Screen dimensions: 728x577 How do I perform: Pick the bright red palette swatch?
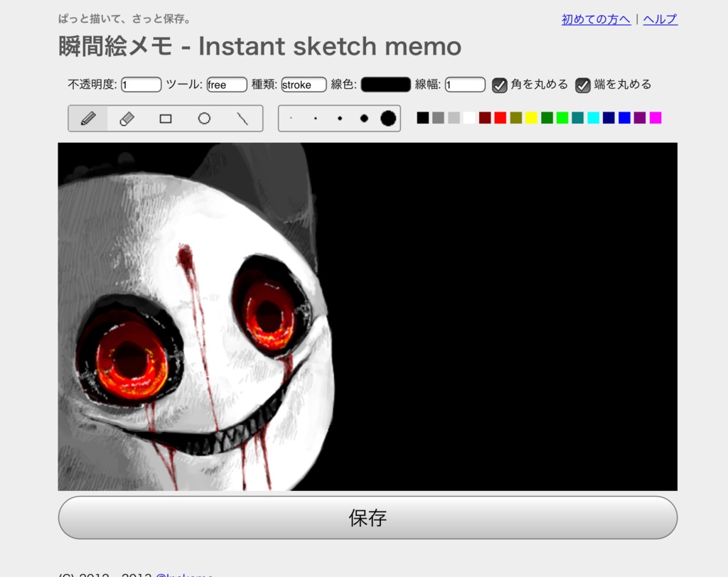500,118
